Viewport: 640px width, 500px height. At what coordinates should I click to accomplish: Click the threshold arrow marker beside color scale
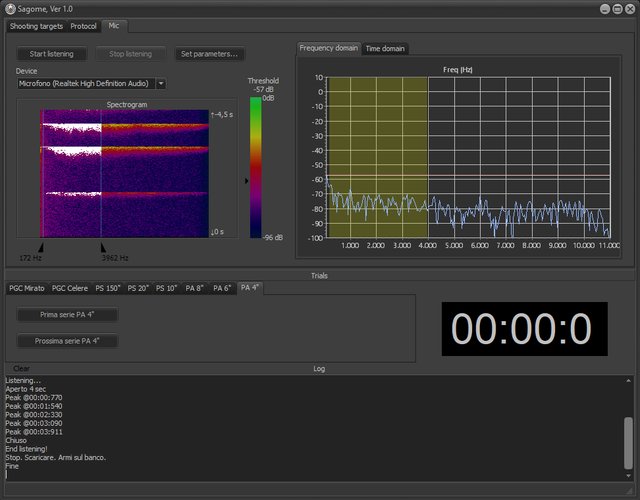[247, 181]
